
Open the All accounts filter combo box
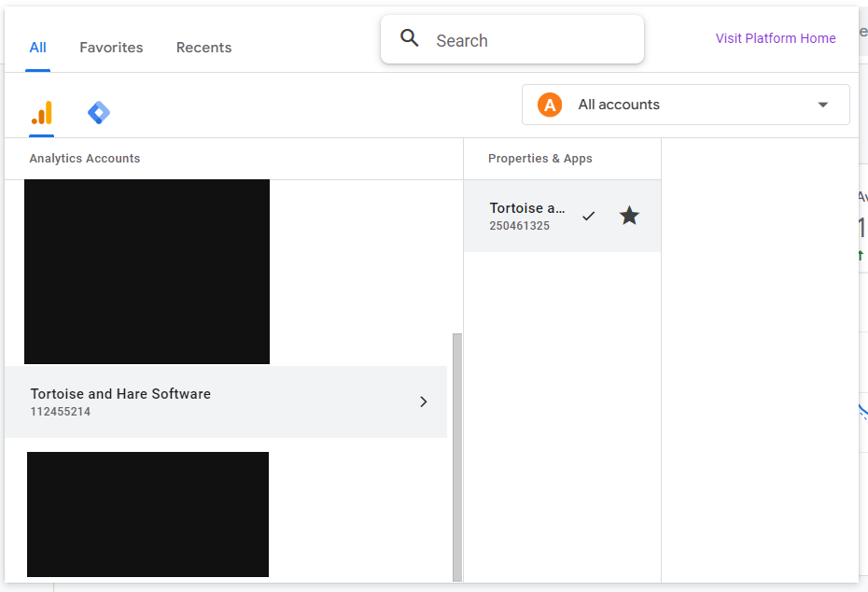pos(685,105)
